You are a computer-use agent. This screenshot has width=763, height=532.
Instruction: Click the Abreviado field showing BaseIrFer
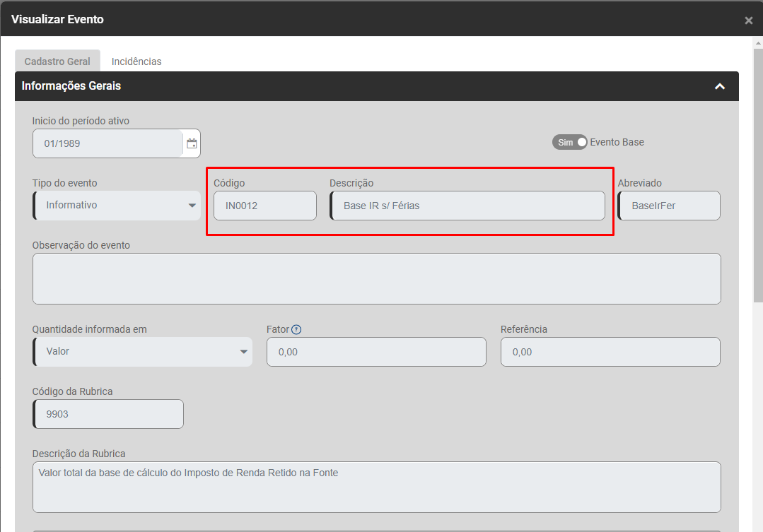[x=669, y=206]
